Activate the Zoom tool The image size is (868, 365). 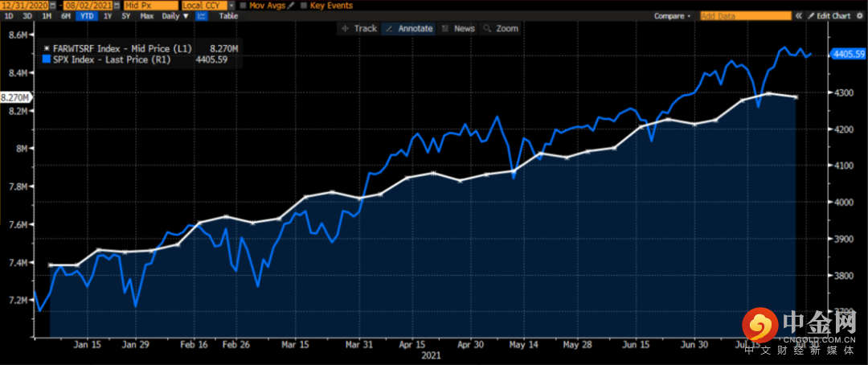[x=501, y=28]
